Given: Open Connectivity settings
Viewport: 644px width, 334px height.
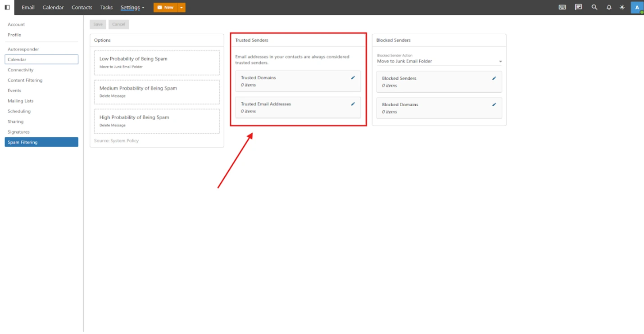Looking at the screenshot, I should coord(41,70).
